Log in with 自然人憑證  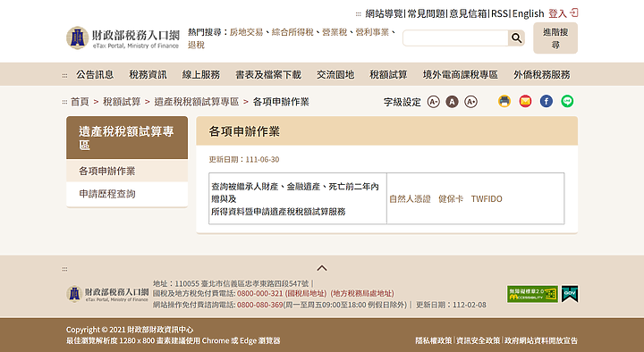click(x=410, y=199)
